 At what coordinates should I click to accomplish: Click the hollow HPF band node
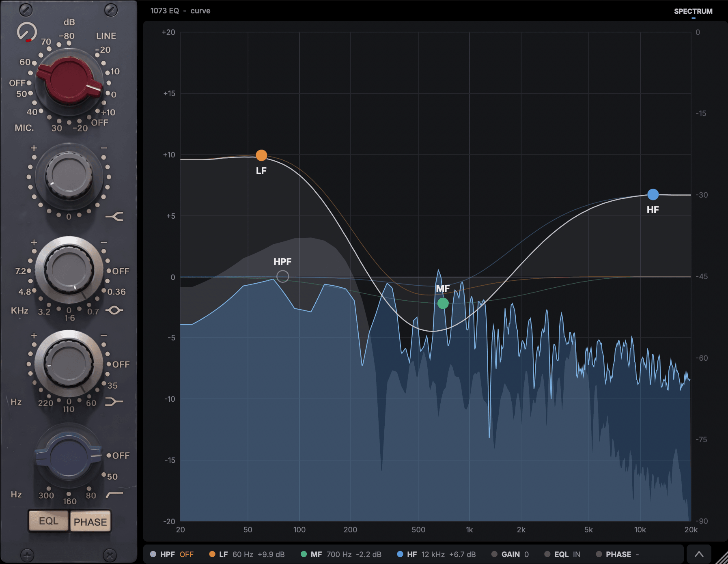click(283, 276)
